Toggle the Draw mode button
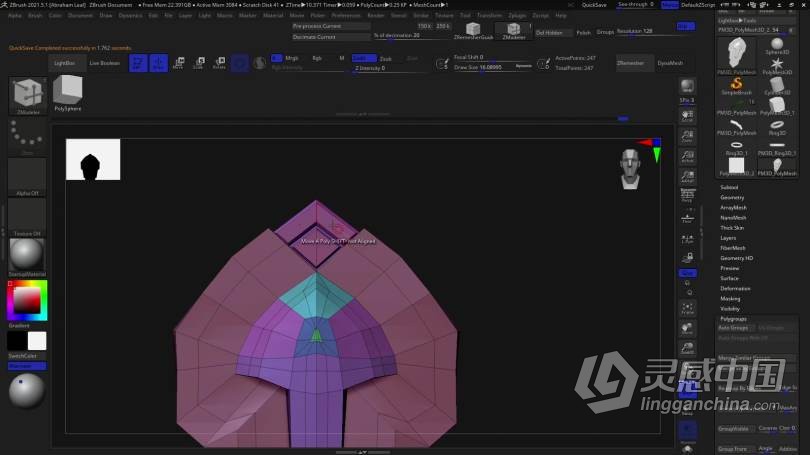Screen dimensions: 810x455 tap(159, 63)
